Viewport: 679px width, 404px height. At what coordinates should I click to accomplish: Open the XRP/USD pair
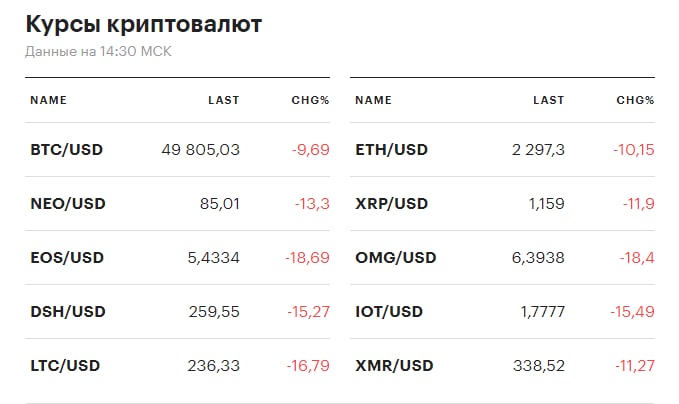point(392,204)
